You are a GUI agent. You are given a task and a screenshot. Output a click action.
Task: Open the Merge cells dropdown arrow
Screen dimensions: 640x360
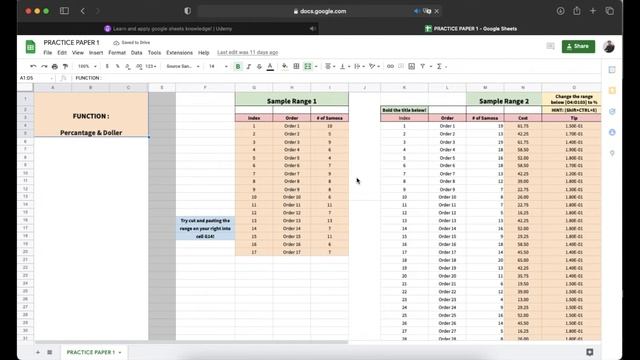point(316,67)
